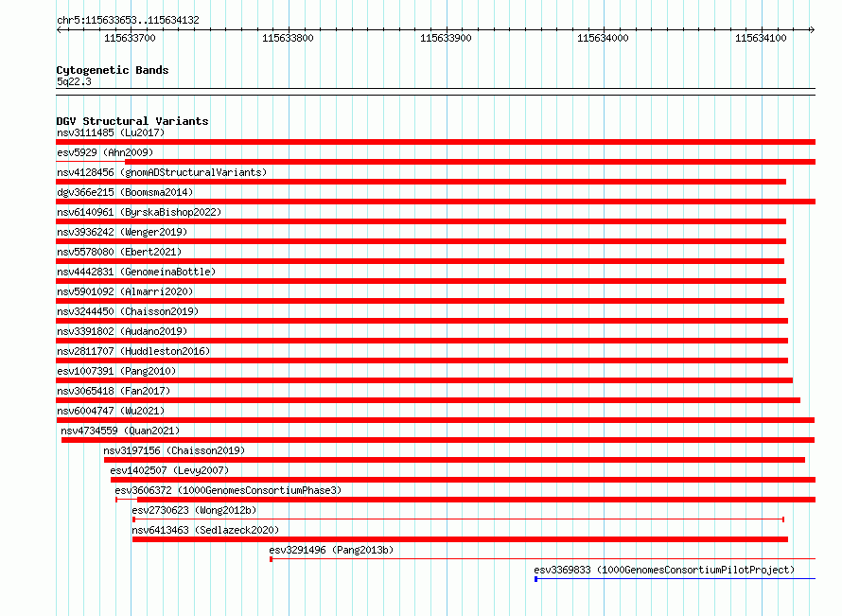Click esv3369833 (1000GenomesConsortiumPilotProject) label
This screenshot has height=616, width=842.
click(x=664, y=570)
